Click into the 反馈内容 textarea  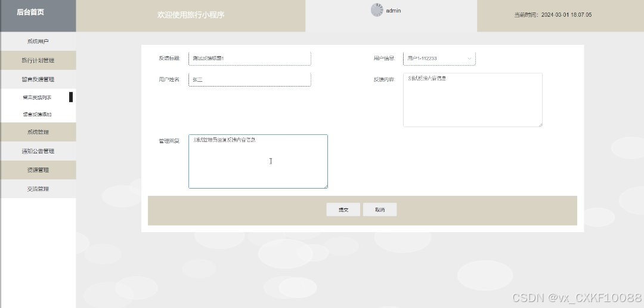click(473, 100)
